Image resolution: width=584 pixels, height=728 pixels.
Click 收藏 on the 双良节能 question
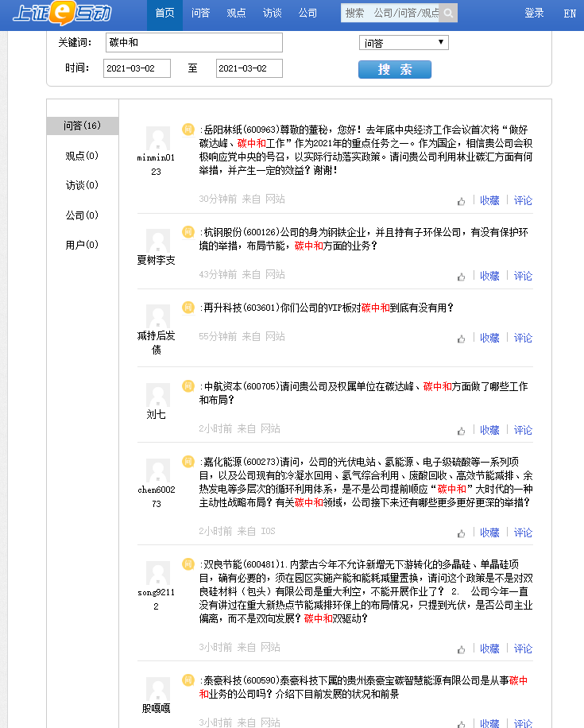pyautogui.click(x=489, y=649)
